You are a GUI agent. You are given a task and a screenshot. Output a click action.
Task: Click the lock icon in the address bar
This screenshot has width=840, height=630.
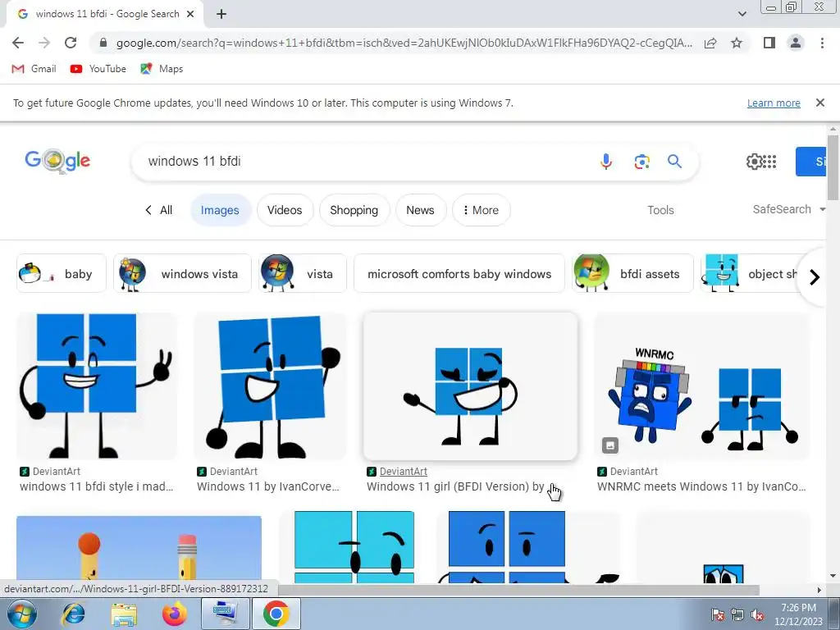tap(103, 43)
